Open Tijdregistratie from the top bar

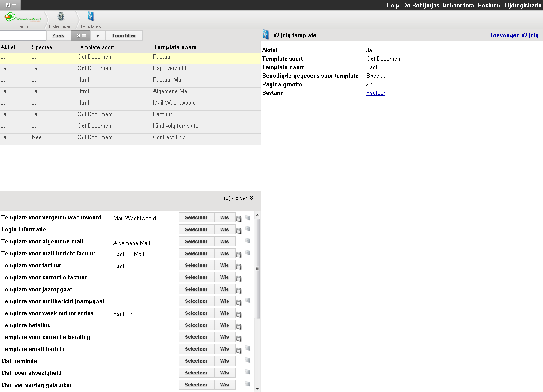pyautogui.click(x=522, y=5)
